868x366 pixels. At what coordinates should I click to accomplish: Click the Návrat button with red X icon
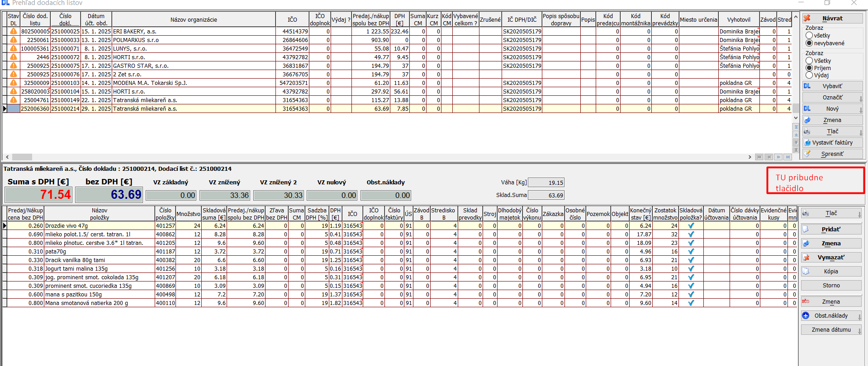click(832, 19)
